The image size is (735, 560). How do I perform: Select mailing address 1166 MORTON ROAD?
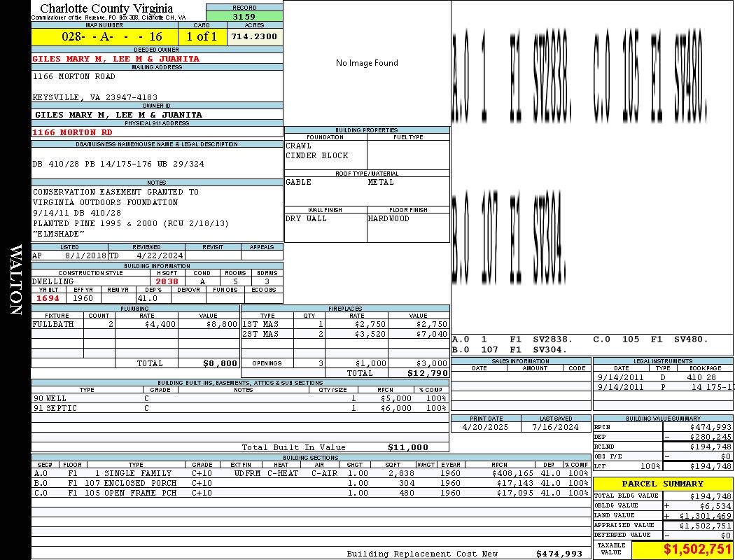point(73,76)
